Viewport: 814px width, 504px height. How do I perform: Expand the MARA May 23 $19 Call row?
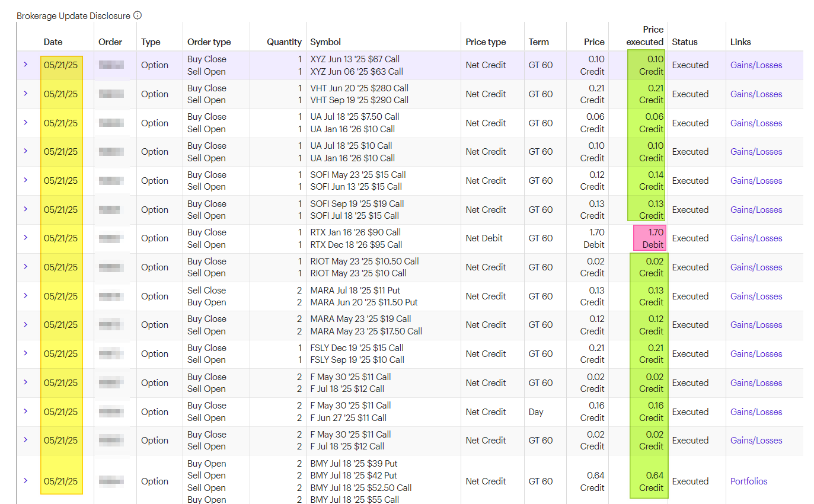25,324
